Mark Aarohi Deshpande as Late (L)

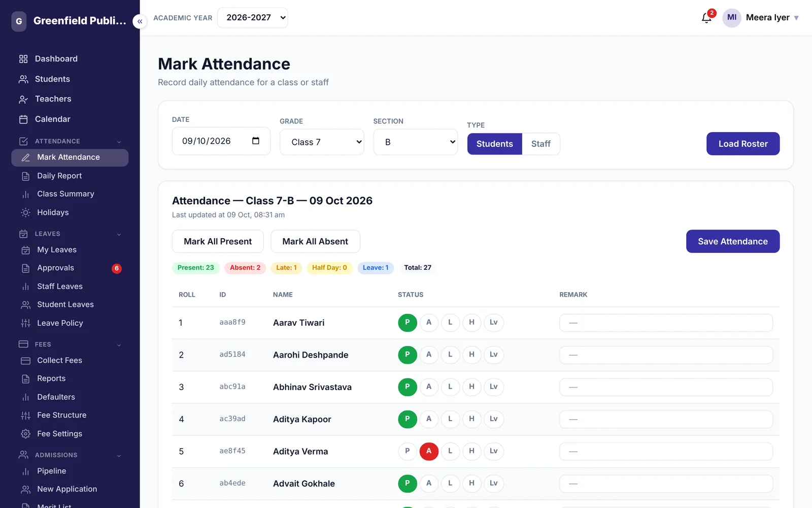click(x=450, y=355)
